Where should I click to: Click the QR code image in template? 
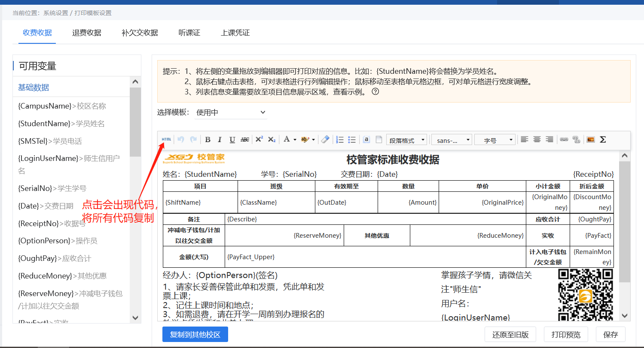585,295
